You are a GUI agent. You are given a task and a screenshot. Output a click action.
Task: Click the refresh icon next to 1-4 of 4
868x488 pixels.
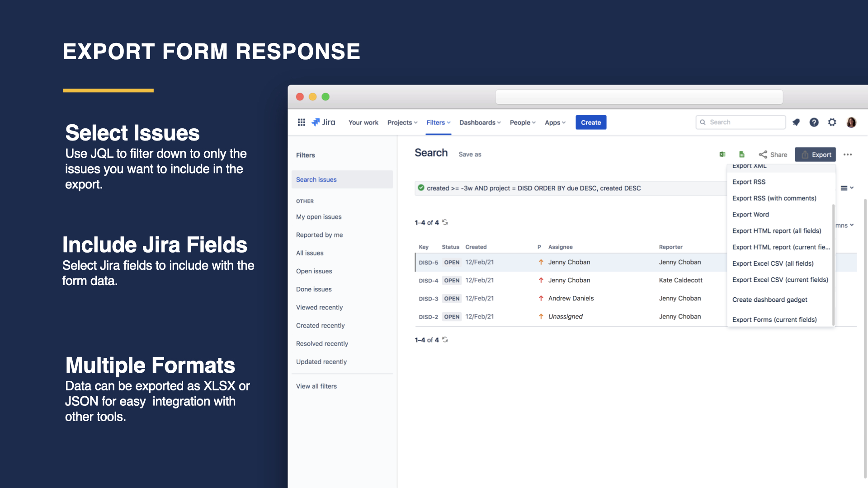tap(444, 222)
